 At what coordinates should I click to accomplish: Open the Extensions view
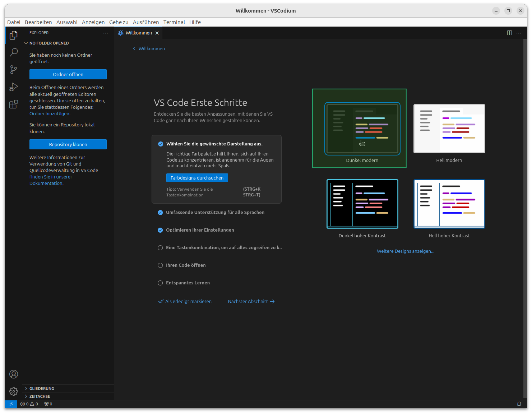coord(13,104)
